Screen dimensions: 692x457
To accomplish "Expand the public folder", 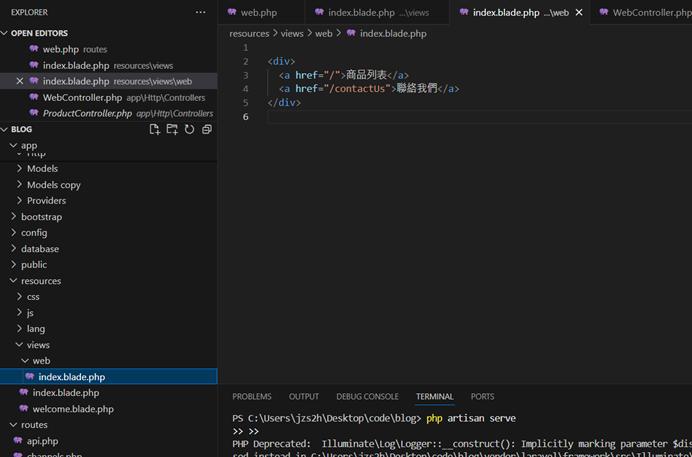I will pyautogui.click(x=14, y=264).
